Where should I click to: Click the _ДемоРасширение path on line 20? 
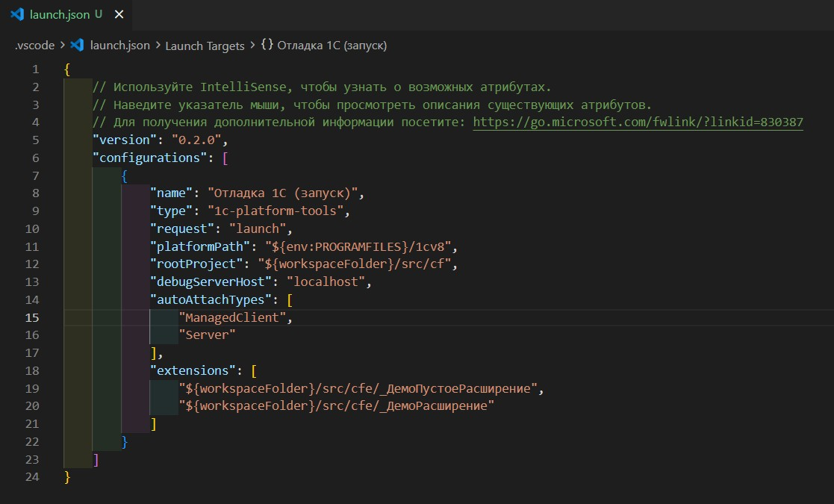pos(336,406)
